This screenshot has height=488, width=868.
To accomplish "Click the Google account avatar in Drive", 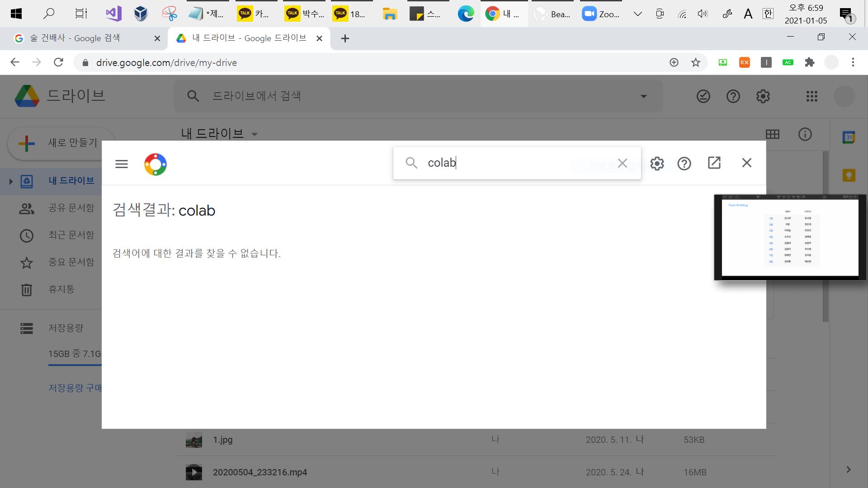I will click(x=844, y=96).
